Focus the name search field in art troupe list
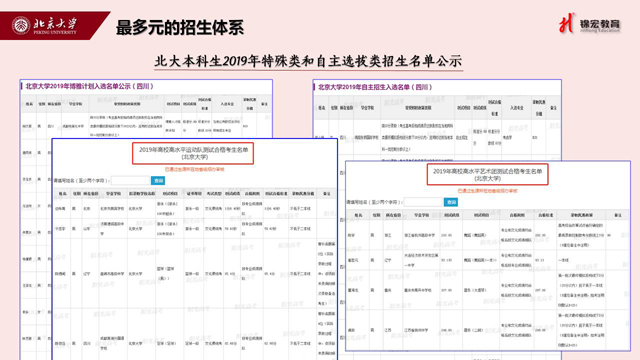The width and height of the screenshot is (640, 360). pyautogui.click(x=423, y=202)
